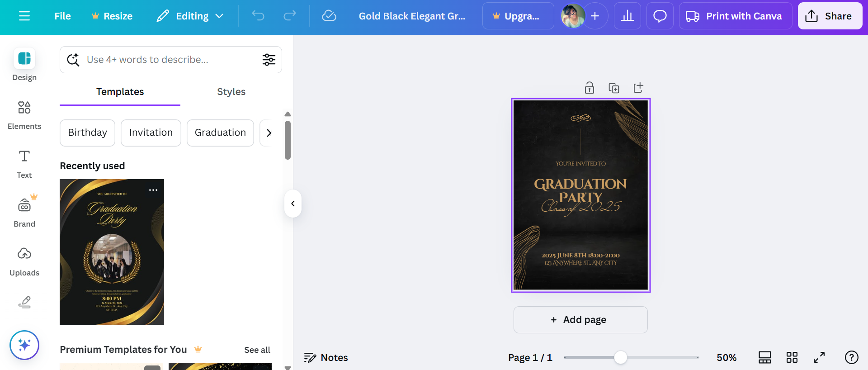The height and width of the screenshot is (370, 868).
Task: Open the grid view icon
Action: pos(792,357)
